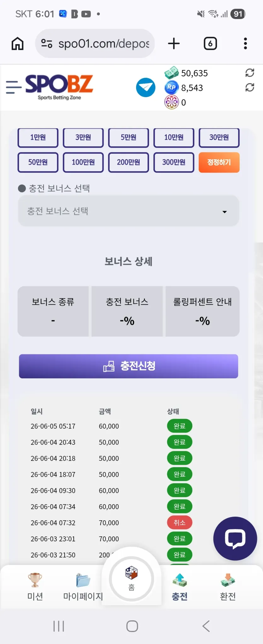Tap the Telegram paper-plane icon
The width and height of the screenshot is (263, 644).
(146, 87)
